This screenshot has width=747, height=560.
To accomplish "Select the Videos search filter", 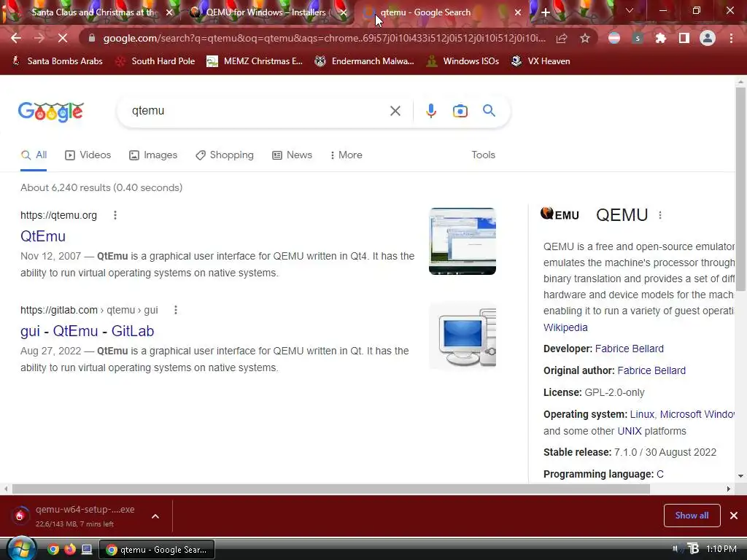I will tap(88, 155).
